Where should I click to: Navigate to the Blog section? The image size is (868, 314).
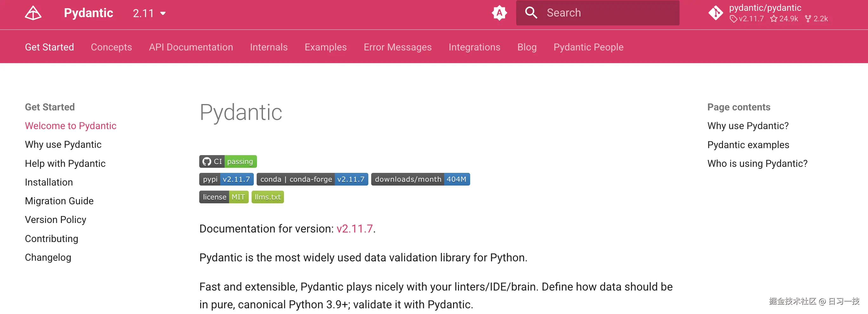[x=527, y=47]
